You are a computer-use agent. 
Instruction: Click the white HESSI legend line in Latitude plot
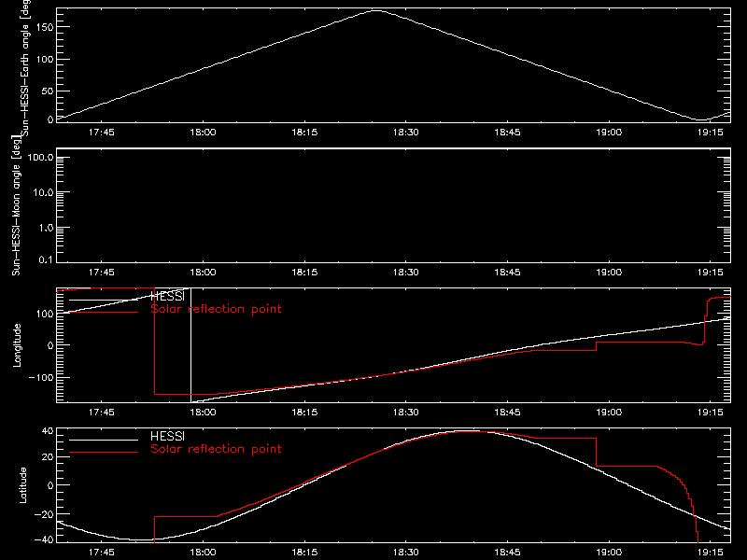(104, 440)
